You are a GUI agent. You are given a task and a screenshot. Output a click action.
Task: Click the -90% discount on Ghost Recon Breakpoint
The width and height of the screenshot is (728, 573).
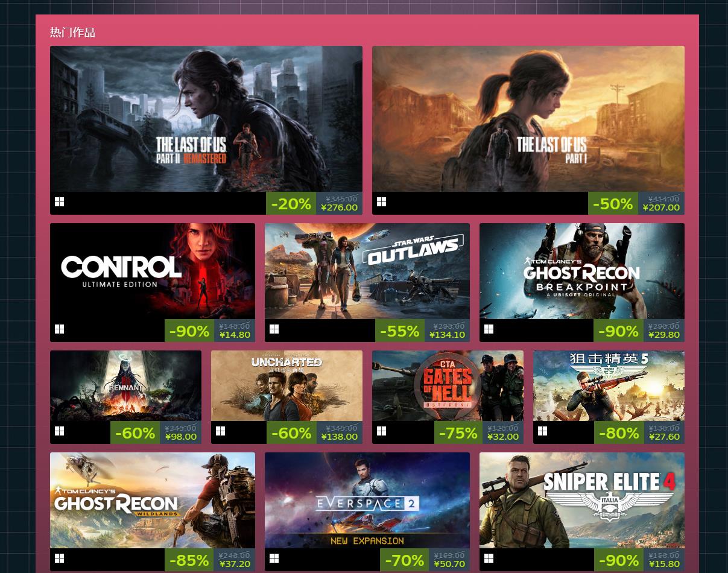[x=618, y=331]
